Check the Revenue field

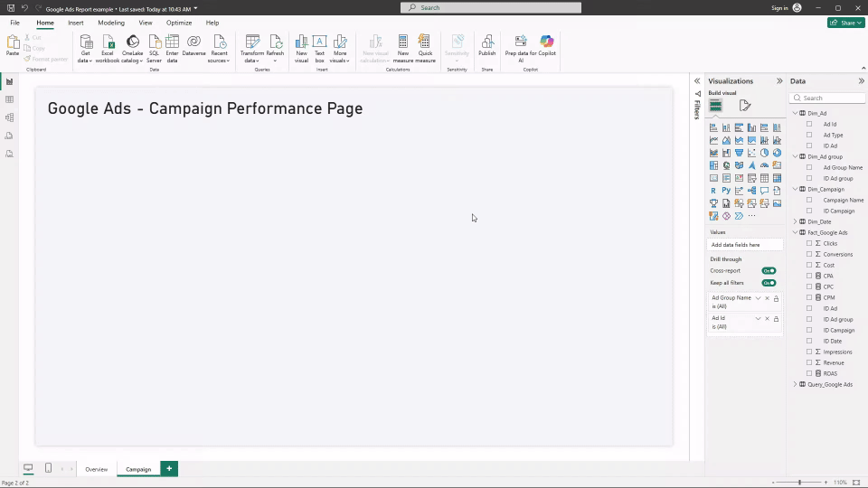[x=809, y=363]
